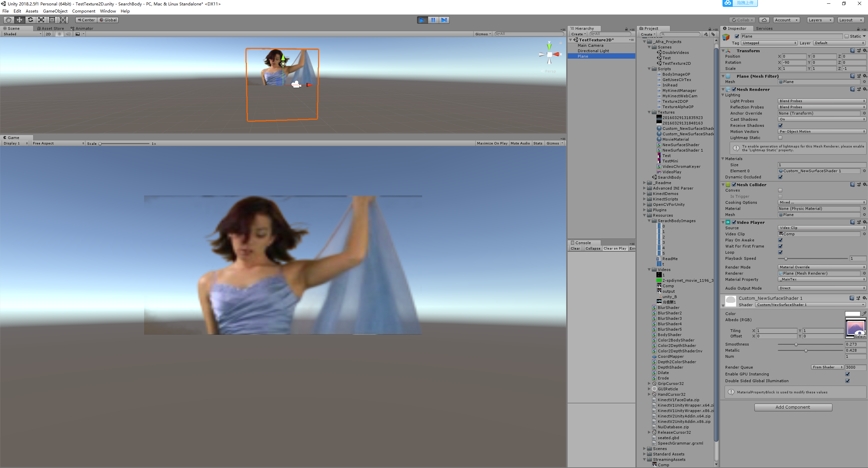Enable the Static checkbox for Plane
Image resolution: width=868 pixels, height=468 pixels.
(x=847, y=36)
